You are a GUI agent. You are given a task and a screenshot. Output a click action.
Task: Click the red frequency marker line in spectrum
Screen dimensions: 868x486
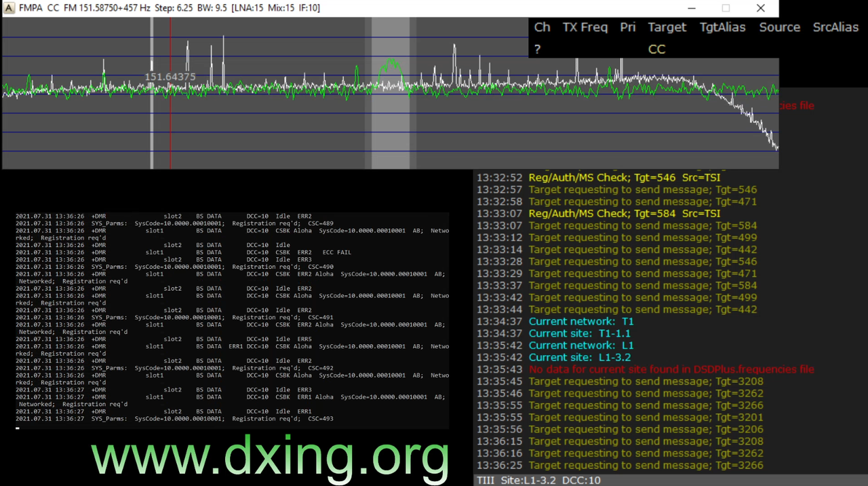coord(170,94)
